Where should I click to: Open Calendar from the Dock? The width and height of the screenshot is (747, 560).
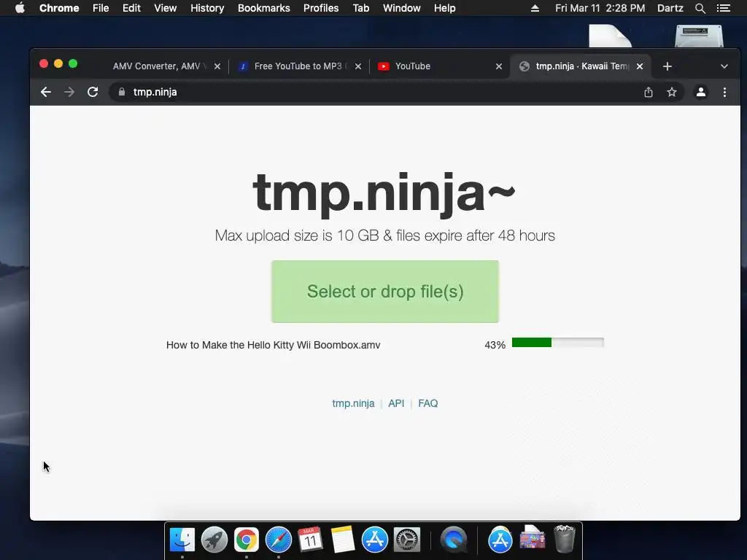[310, 540]
